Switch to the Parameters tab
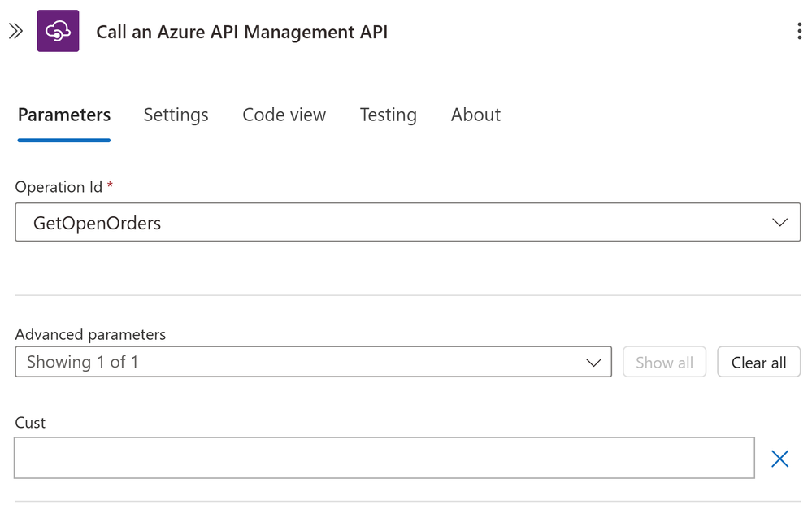 point(64,115)
